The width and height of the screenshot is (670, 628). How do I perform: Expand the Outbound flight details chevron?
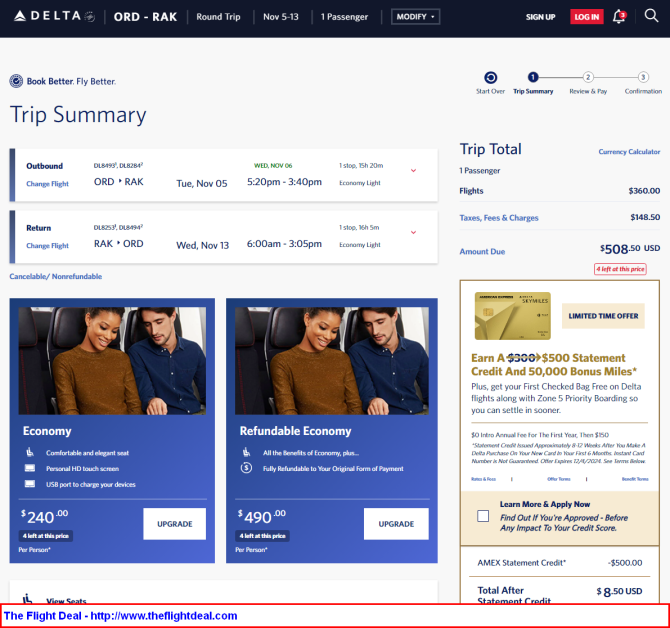(x=413, y=170)
